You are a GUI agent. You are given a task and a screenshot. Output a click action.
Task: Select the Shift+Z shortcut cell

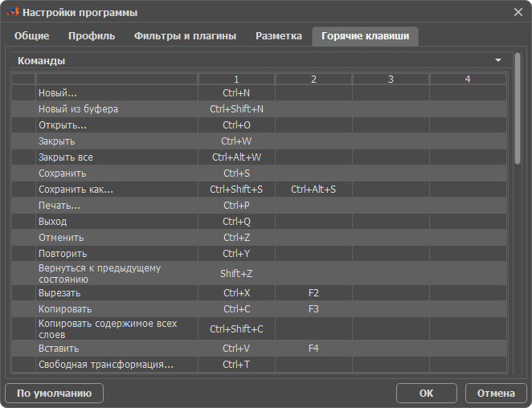click(x=236, y=273)
